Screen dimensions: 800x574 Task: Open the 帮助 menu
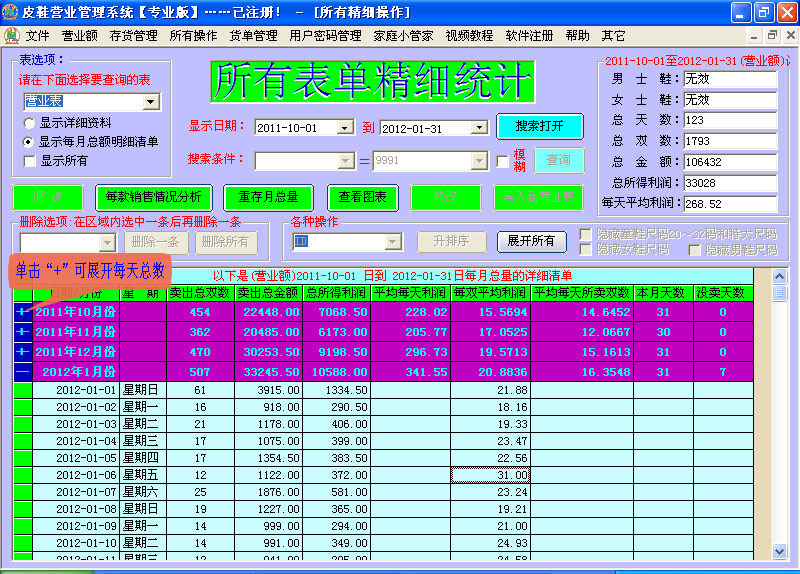pyautogui.click(x=577, y=36)
